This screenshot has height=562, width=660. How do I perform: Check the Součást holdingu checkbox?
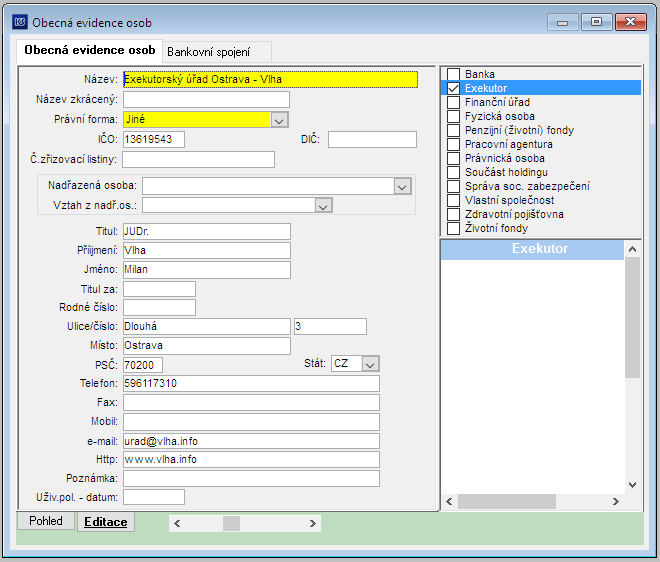point(453,172)
